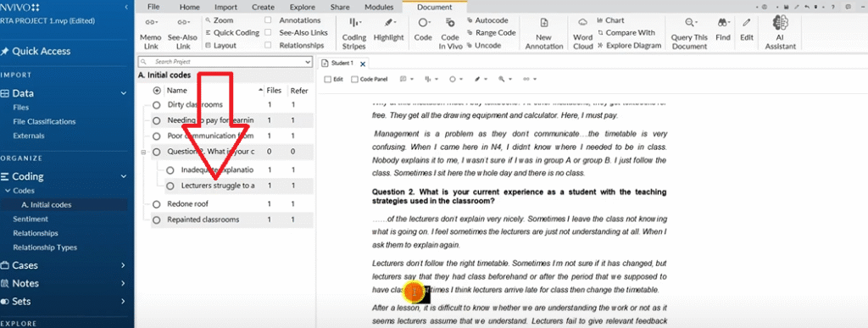The height and width of the screenshot is (328, 868).
Task: Collapse the Question 2 code node
Action: point(144,152)
